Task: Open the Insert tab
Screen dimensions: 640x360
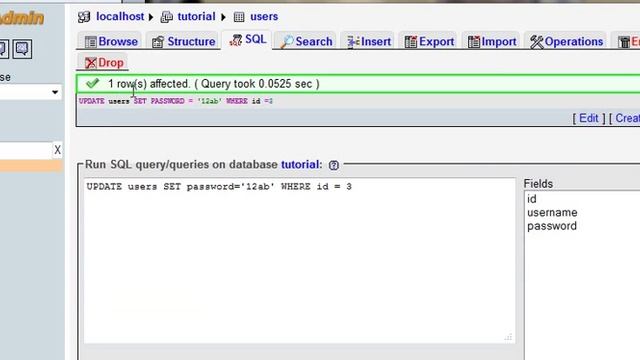Action: coord(368,41)
